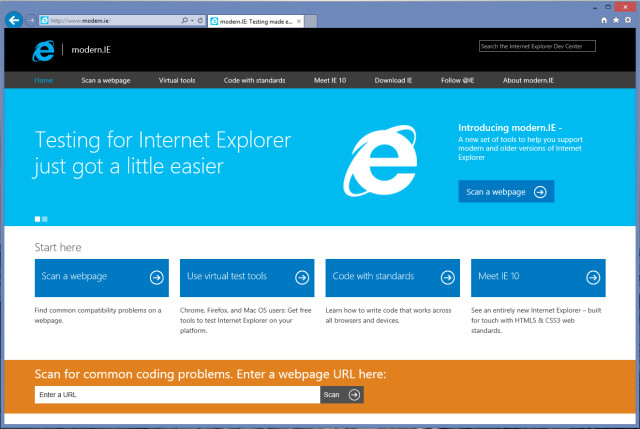The height and width of the screenshot is (429, 640).
Task: Click arrow icon in banner Scan a webpage button
Action: [x=540, y=192]
